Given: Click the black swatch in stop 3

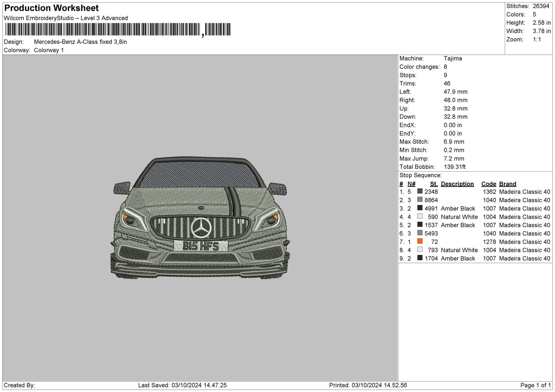Looking at the screenshot, I should [420, 208].
